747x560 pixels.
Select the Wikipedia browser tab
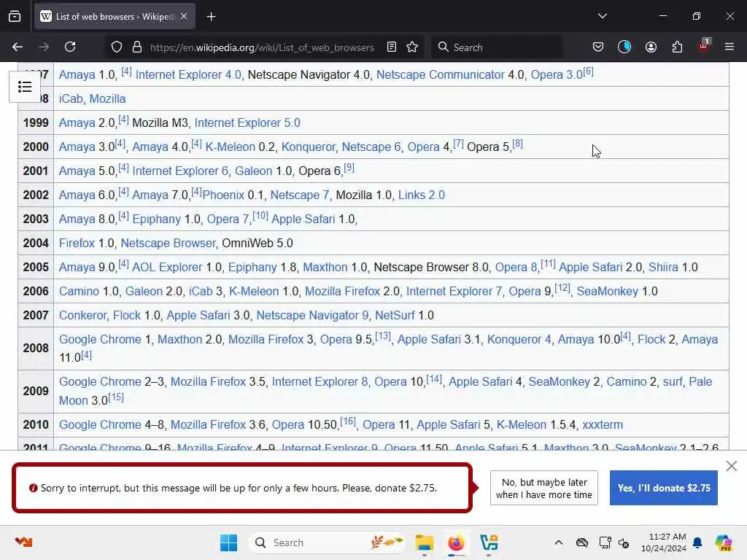(115, 17)
